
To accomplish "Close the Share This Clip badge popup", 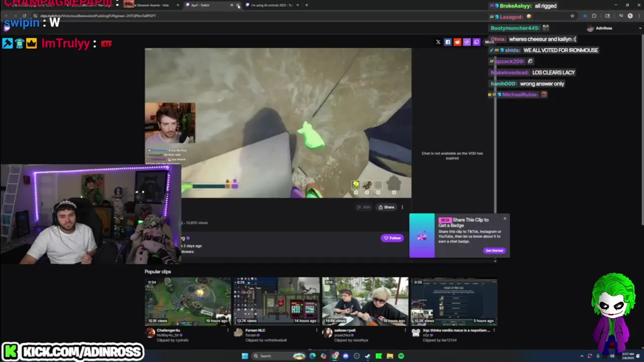I will [x=505, y=219].
